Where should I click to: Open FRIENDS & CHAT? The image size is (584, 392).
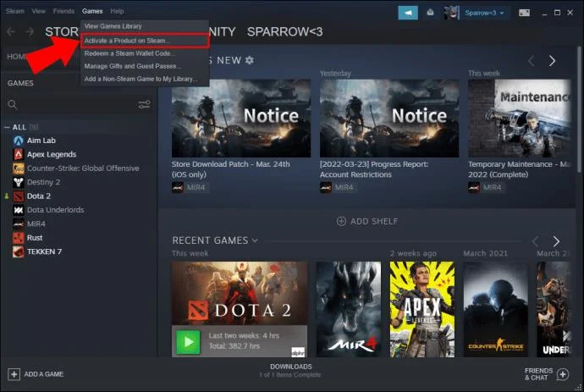547,374
